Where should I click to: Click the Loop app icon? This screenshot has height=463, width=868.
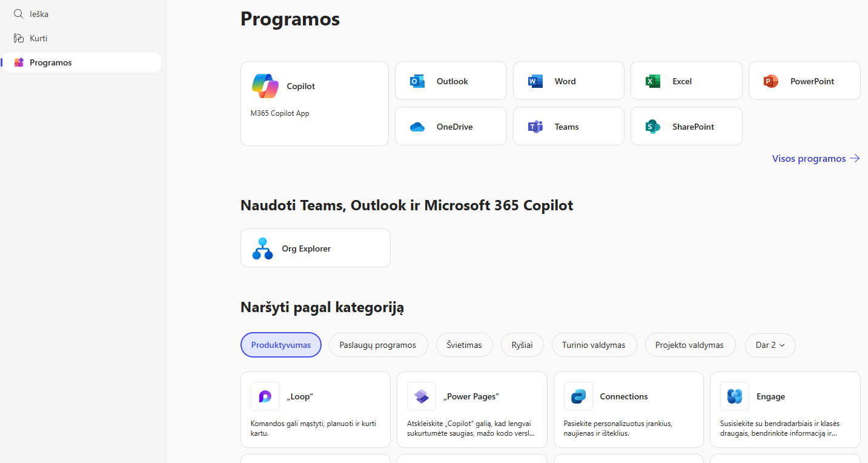point(265,396)
